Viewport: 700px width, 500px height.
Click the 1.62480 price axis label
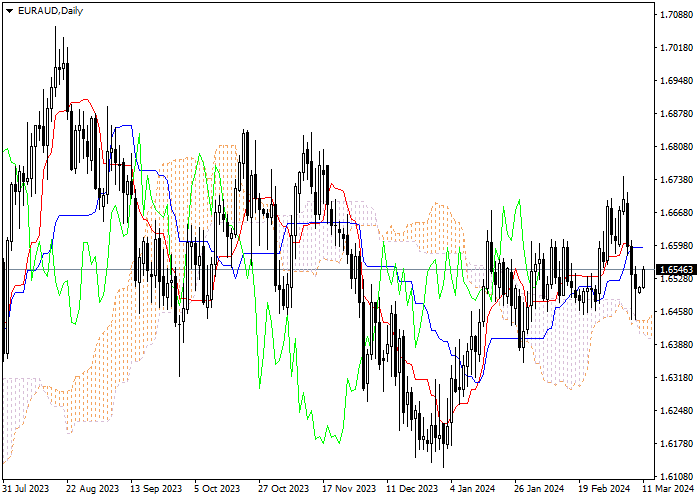(676, 411)
